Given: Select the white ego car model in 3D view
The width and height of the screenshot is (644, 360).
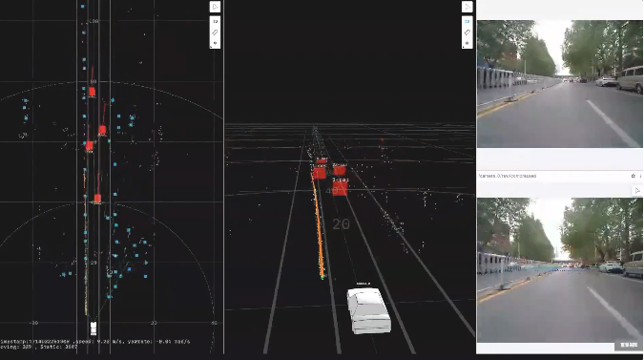Looking at the screenshot, I should [x=368, y=310].
